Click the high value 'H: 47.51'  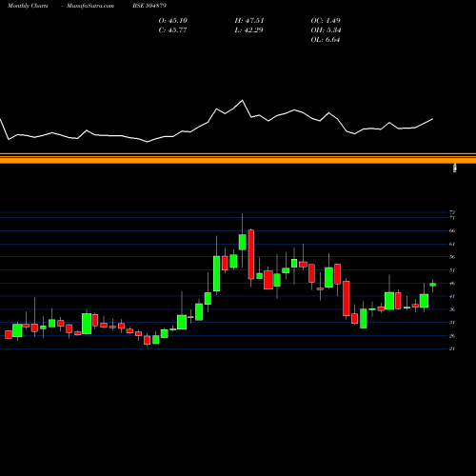[x=249, y=21]
